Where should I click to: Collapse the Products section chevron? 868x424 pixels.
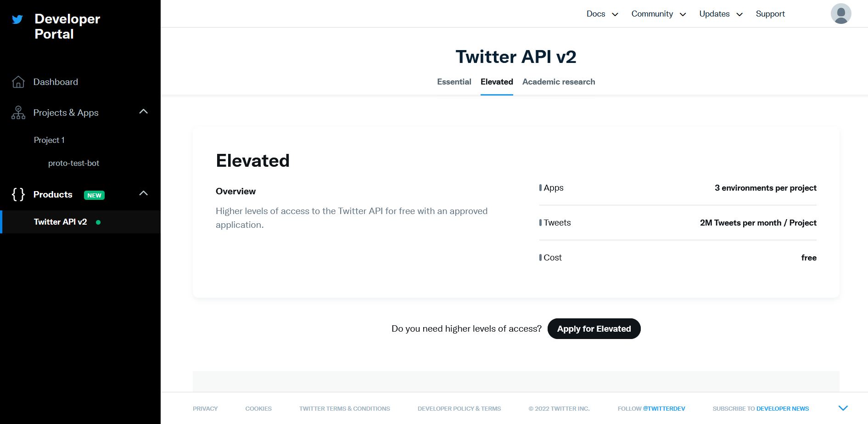tap(144, 193)
